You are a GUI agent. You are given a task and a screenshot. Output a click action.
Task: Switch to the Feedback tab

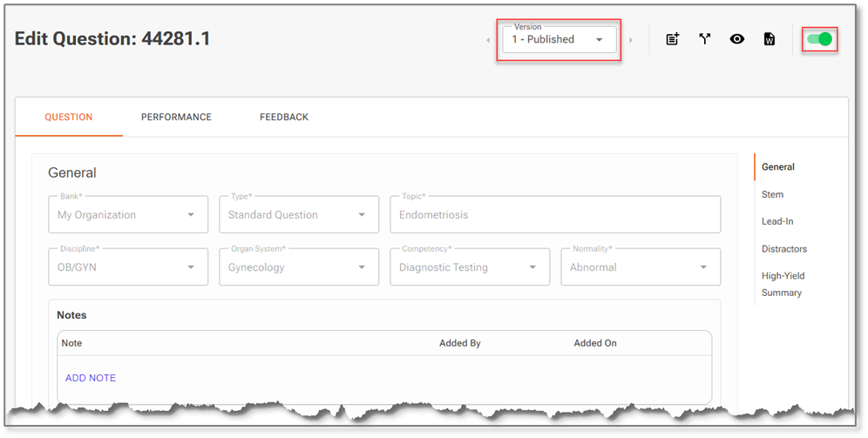[284, 118]
